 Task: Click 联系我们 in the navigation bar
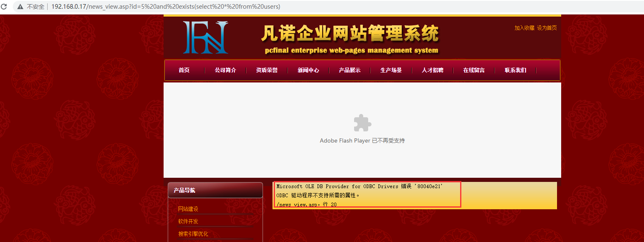pyautogui.click(x=515, y=70)
